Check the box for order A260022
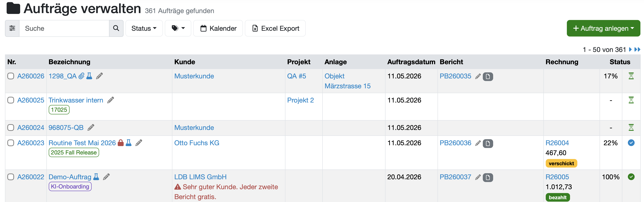The width and height of the screenshot is (644, 202). coord(11,177)
